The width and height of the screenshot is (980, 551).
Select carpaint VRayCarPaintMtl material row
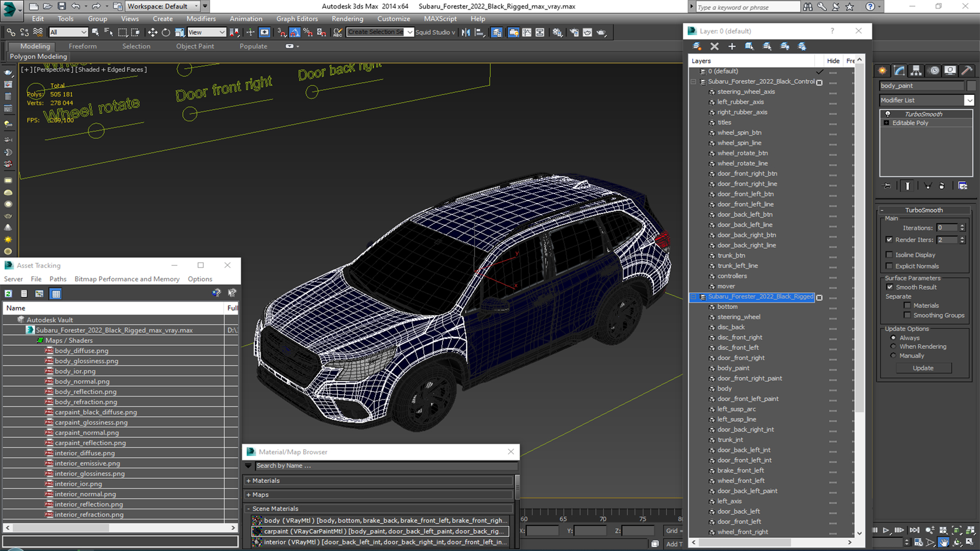point(380,531)
